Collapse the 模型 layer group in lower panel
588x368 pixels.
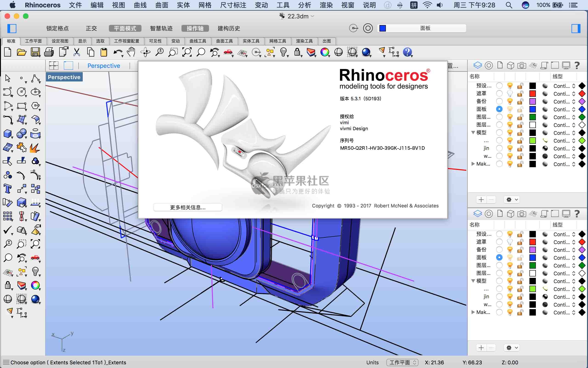[x=473, y=281]
